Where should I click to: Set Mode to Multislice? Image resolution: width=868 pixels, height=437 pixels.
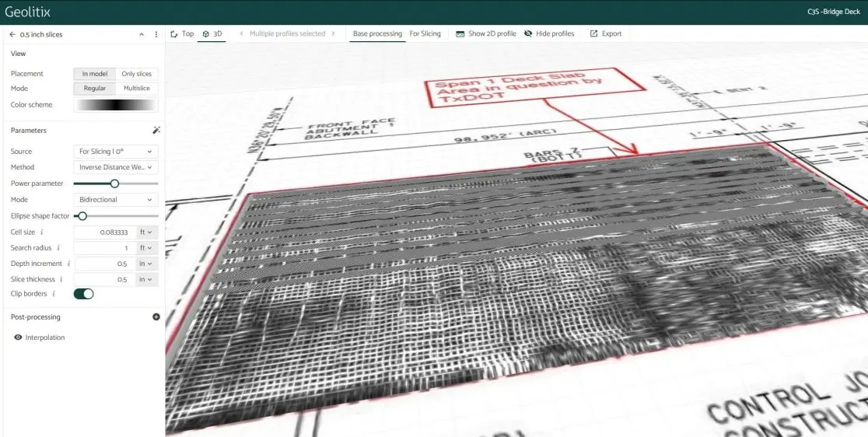(137, 89)
